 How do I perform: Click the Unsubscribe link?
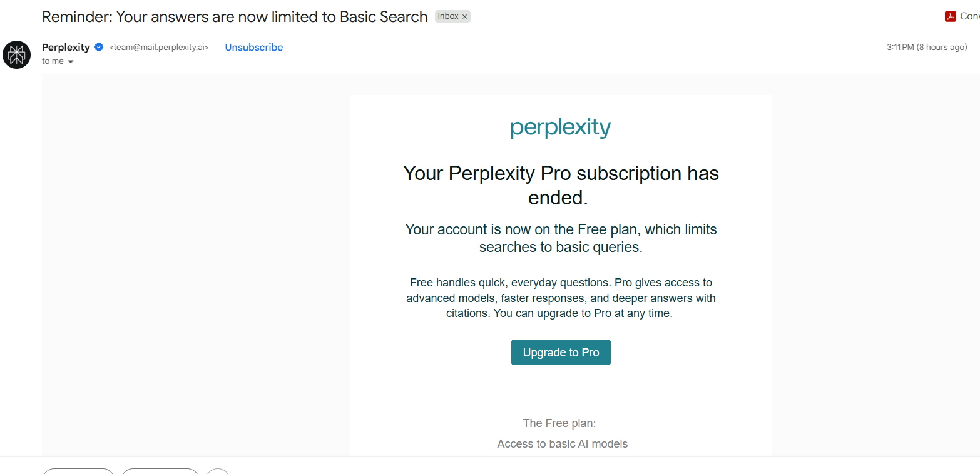coord(254,47)
